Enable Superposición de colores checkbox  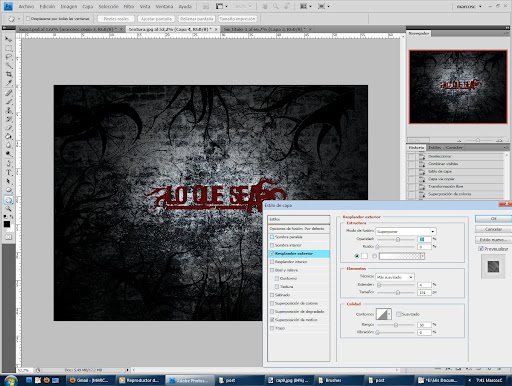[x=272, y=303]
